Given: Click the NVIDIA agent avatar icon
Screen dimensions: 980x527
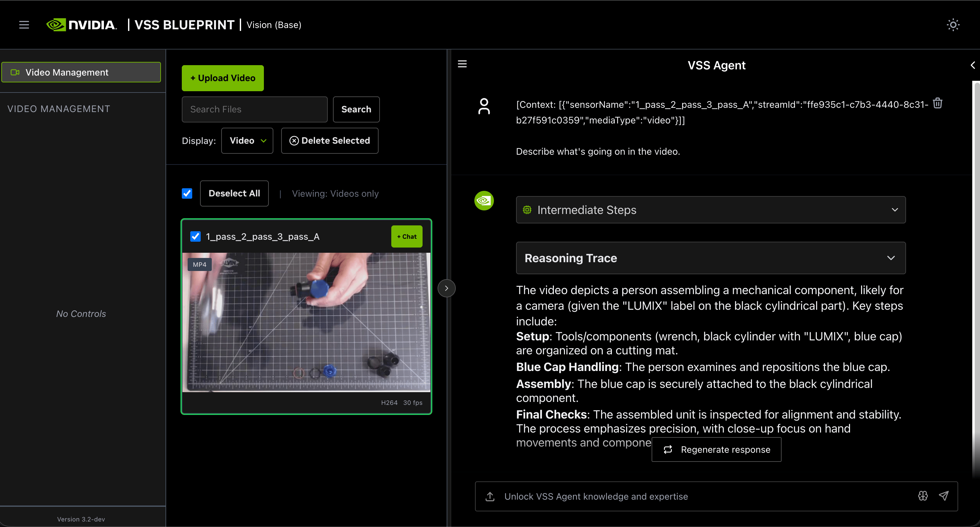Looking at the screenshot, I should tap(484, 200).
